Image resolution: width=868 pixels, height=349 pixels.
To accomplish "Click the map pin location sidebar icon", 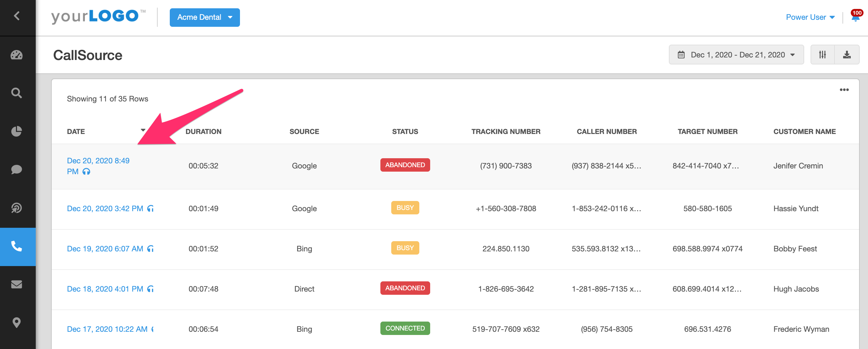I will 17,323.
